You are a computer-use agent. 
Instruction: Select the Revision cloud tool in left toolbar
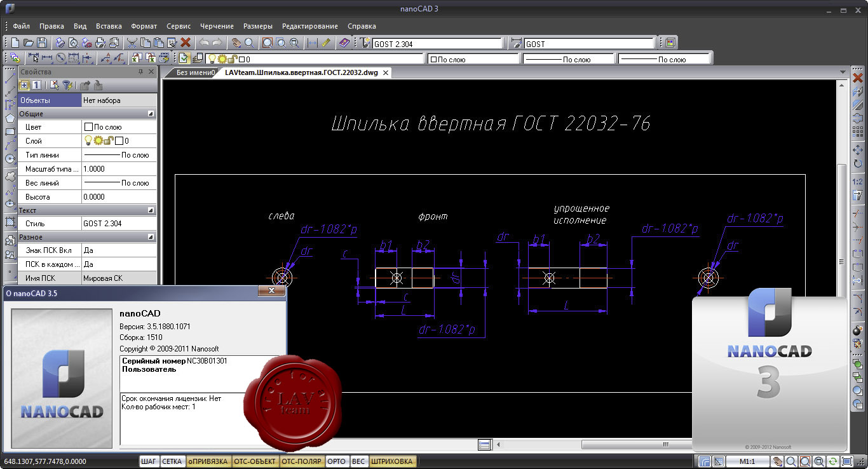coord(10,177)
